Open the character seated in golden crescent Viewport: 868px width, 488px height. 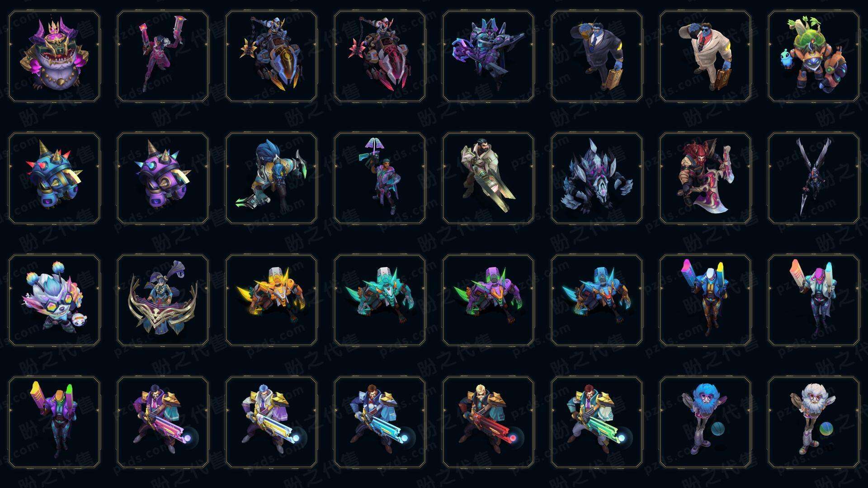163,300
